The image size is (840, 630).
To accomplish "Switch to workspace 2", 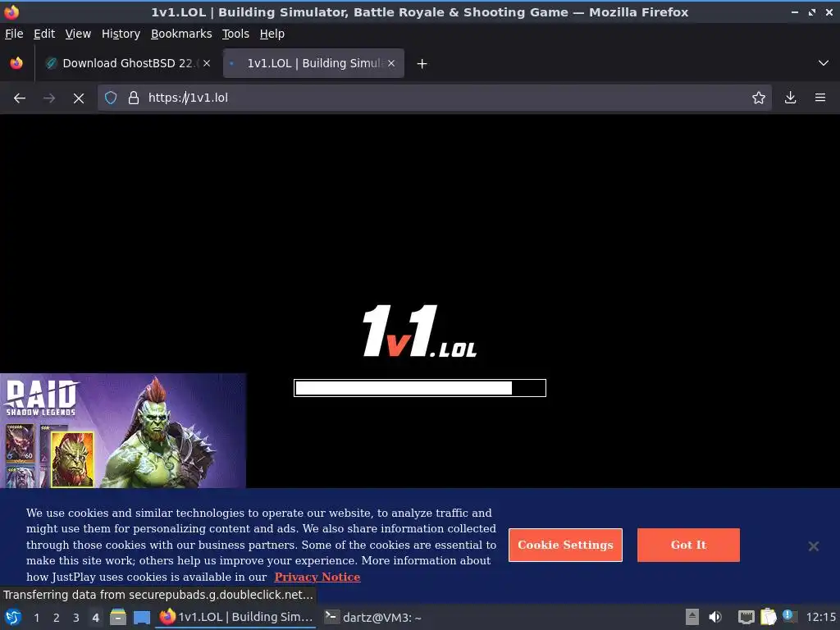I will pos(56,618).
